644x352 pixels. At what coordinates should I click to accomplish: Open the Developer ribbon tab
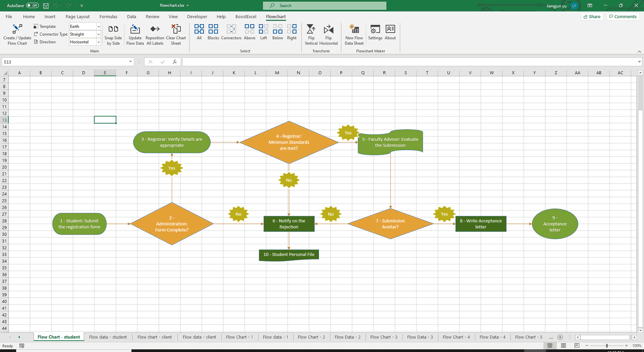coord(197,17)
